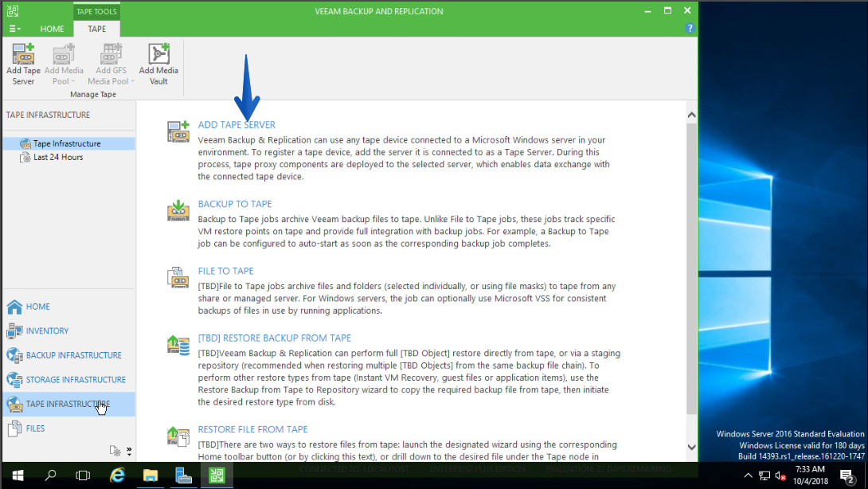
Task: Go to FILES navigation view
Action: pyautogui.click(x=69, y=428)
